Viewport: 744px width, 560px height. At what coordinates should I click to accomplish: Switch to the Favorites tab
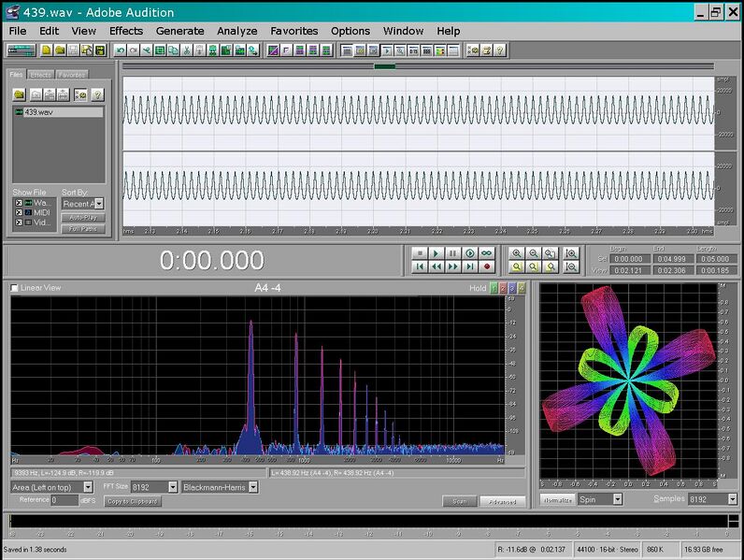(x=71, y=75)
